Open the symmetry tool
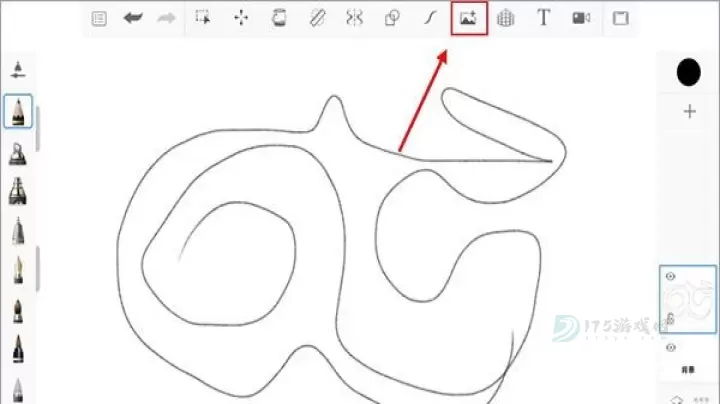 [x=354, y=18]
